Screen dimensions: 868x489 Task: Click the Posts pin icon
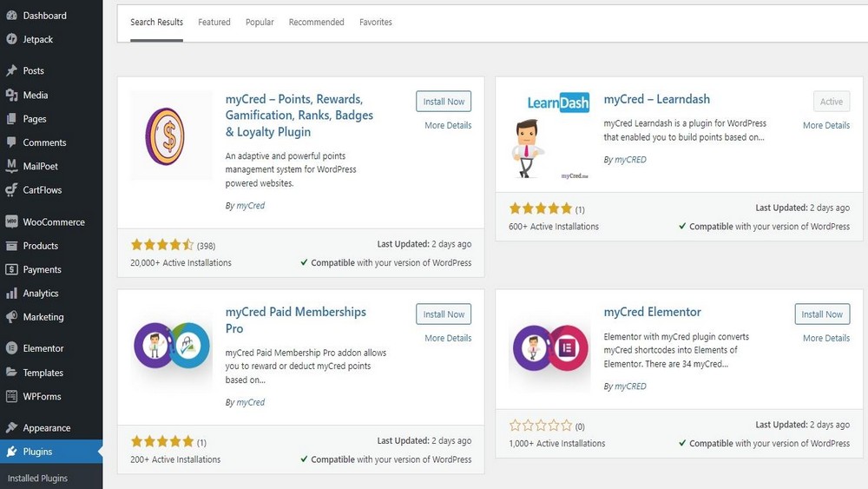[11, 70]
